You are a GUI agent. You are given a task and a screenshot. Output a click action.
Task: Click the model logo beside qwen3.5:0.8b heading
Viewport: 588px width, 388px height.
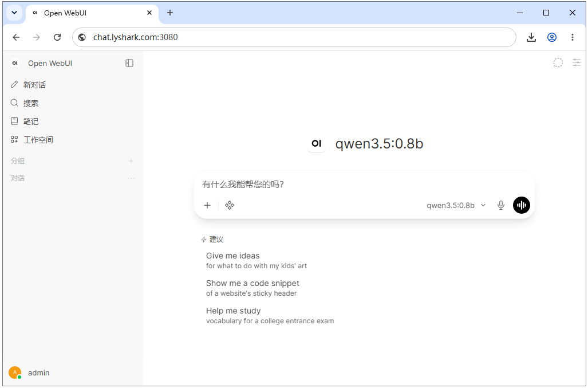tap(317, 143)
